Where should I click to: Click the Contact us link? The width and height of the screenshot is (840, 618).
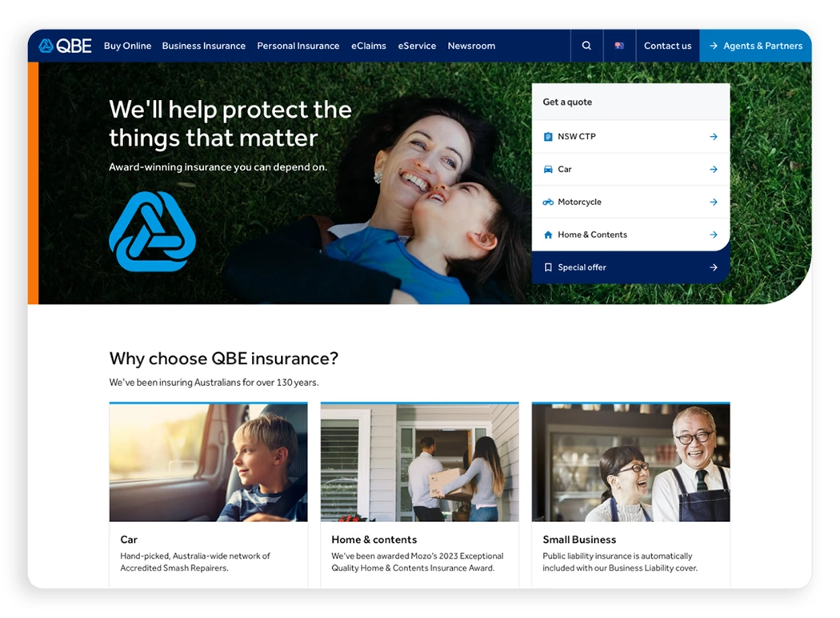[x=667, y=46]
